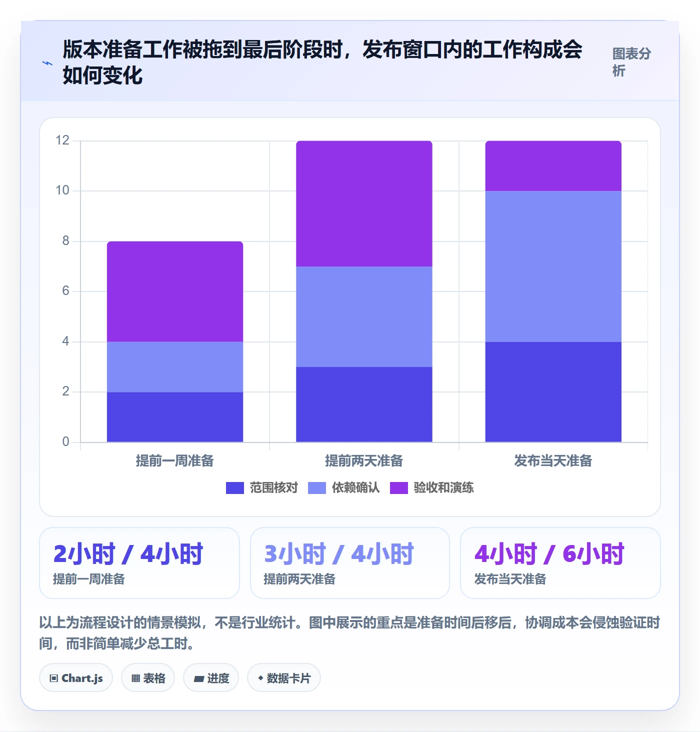Click the 3小时 / 4小时 stat value
Viewport: 700px width, 732px height.
339,554
